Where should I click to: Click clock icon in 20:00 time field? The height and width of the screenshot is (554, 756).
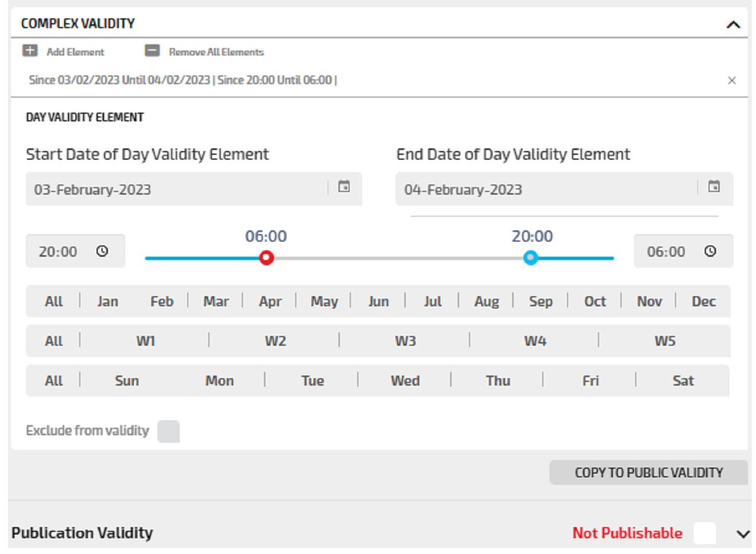pyautogui.click(x=102, y=251)
